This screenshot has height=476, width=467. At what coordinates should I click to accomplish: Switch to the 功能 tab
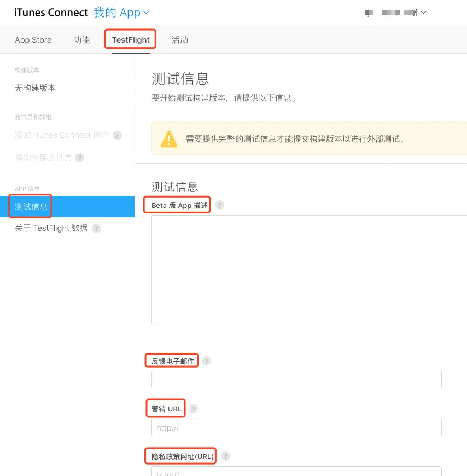(81, 40)
